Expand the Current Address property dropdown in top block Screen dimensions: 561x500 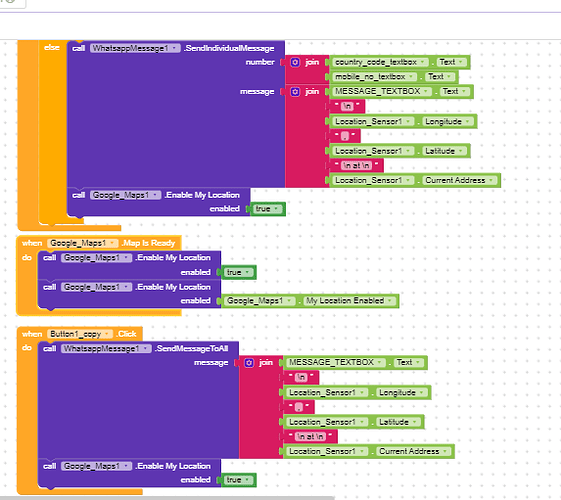459,180
